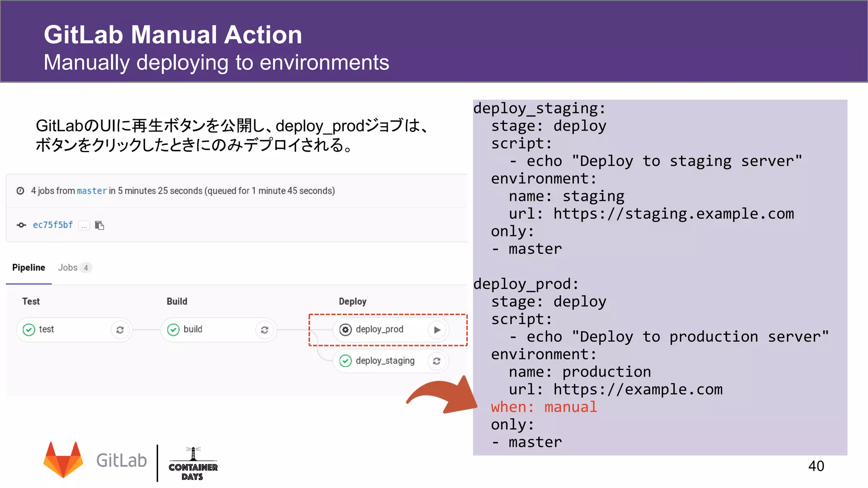Retry the test job

click(x=120, y=330)
